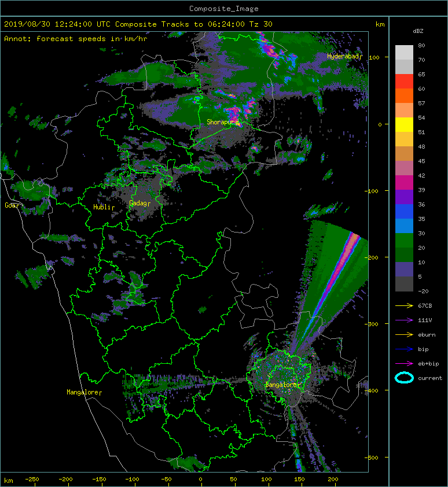Click the current legend label
The width and height of the screenshot is (448, 487).
(x=430, y=378)
